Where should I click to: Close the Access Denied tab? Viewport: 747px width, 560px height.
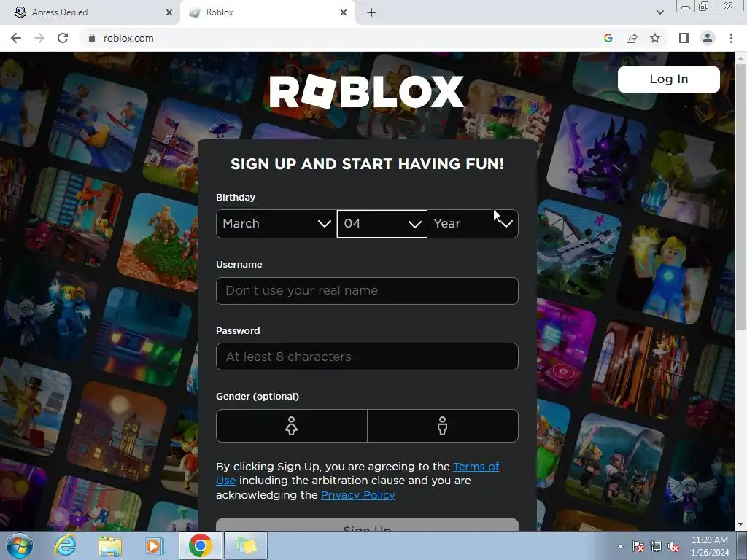click(x=169, y=12)
